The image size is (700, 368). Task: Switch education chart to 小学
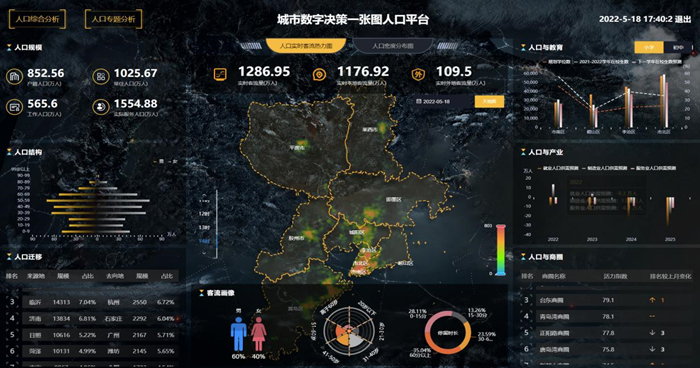[x=649, y=47]
